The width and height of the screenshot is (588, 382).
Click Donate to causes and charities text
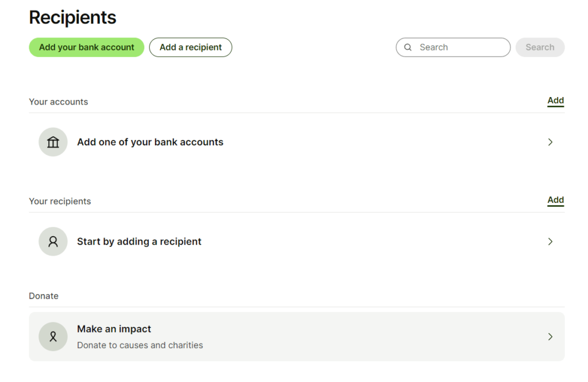pyautogui.click(x=140, y=345)
